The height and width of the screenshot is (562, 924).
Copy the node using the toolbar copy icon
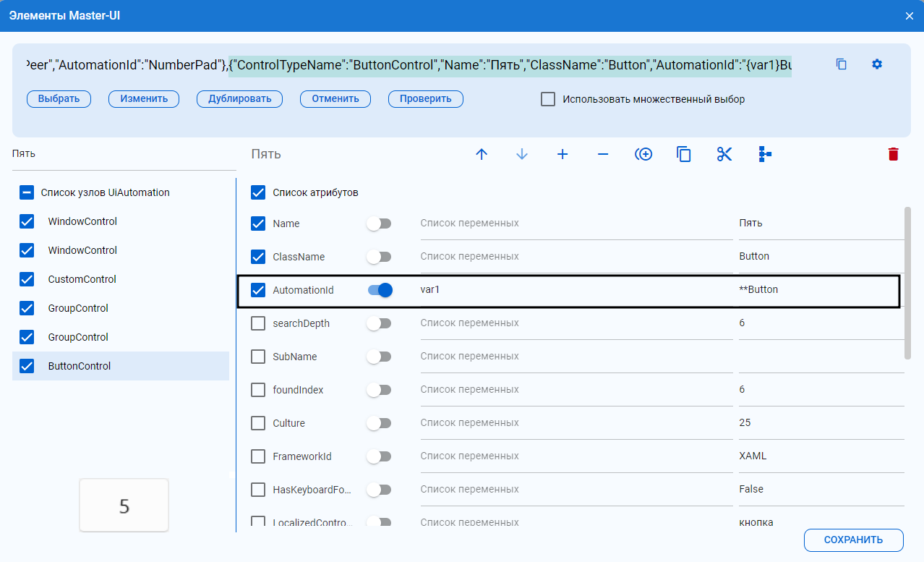click(x=684, y=154)
